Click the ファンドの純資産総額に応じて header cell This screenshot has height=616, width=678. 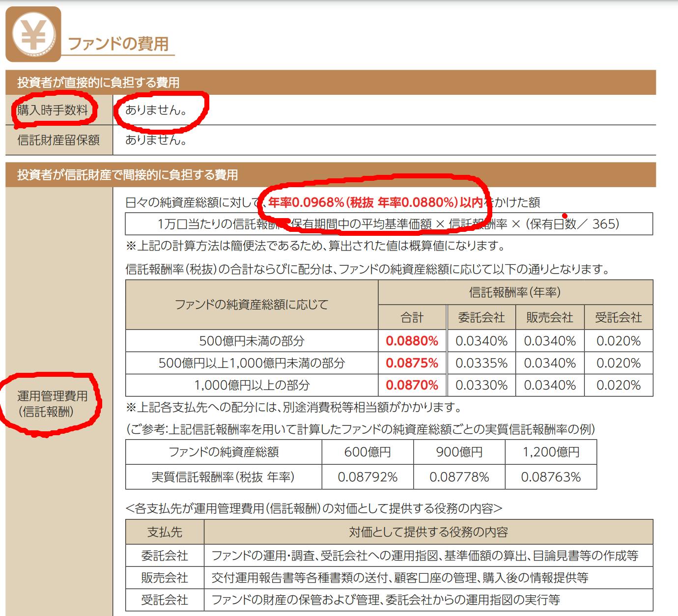[252, 305]
